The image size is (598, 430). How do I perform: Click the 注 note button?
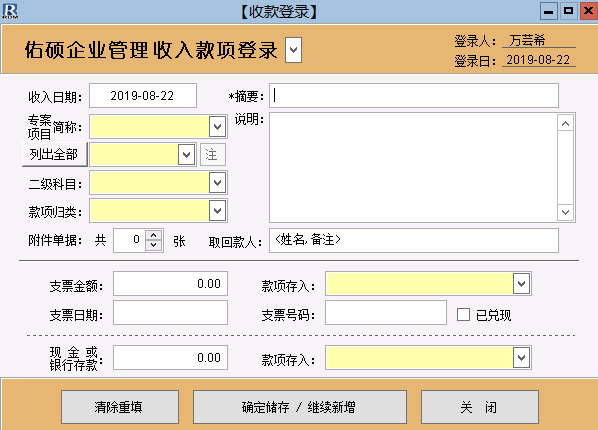click(x=212, y=155)
